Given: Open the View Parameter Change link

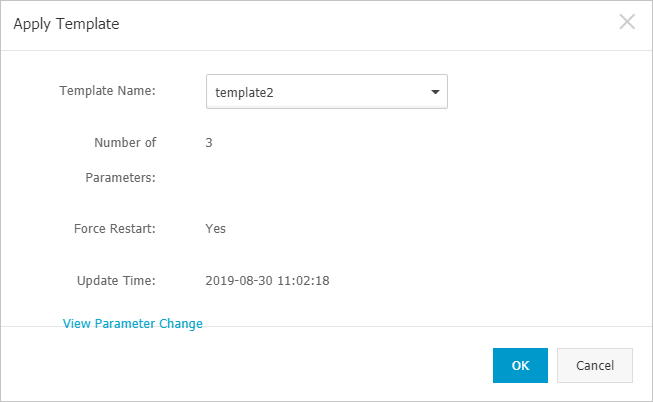Looking at the screenshot, I should (132, 324).
